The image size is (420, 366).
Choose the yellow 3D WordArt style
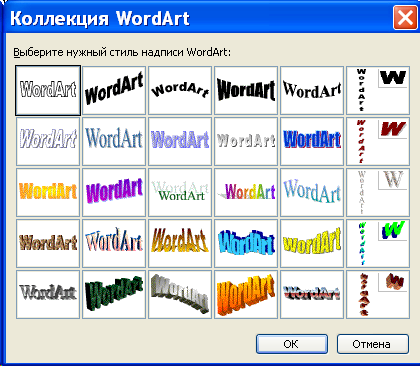pyautogui.click(x=312, y=243)
